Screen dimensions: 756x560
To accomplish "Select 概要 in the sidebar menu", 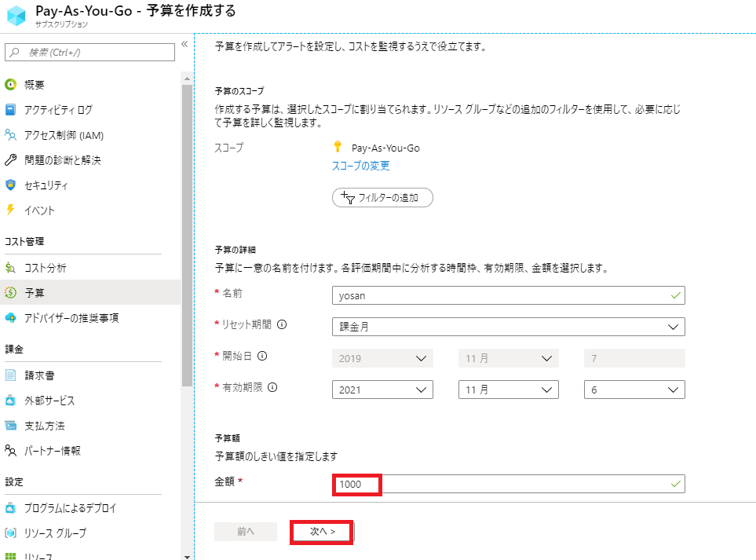I will click(x=90, y=85).
